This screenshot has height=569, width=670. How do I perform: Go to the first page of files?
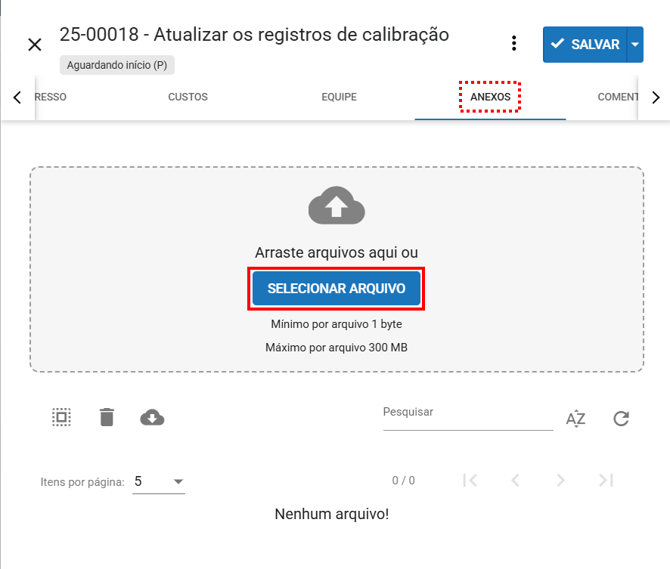470,481
